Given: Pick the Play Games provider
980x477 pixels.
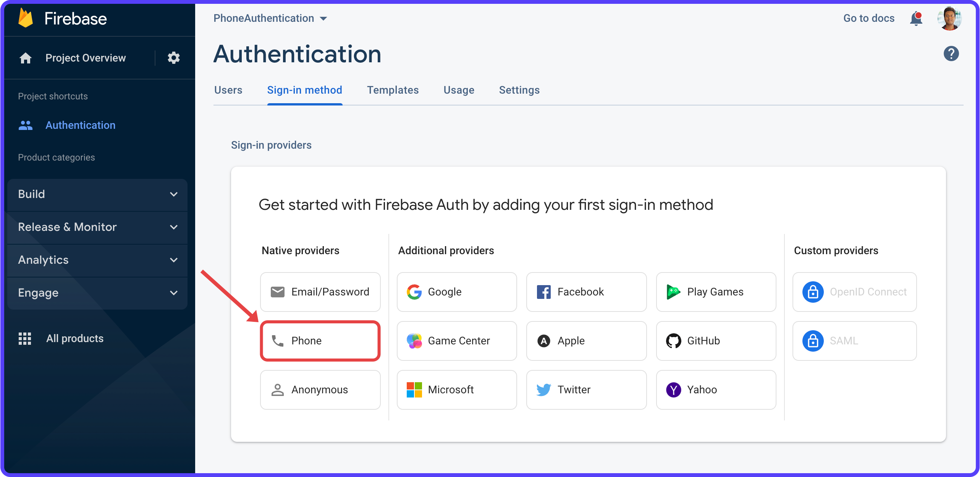Looking at the screenshot, I should pos(716,292).
